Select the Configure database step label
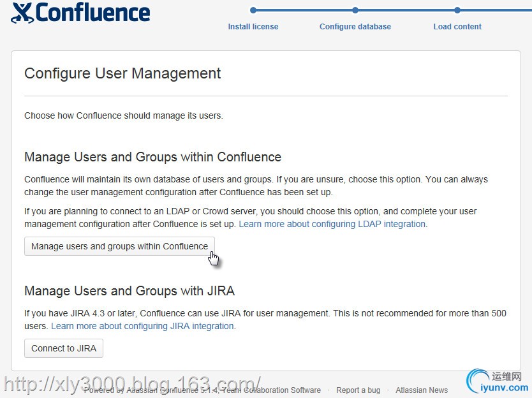 pos(355,26)
